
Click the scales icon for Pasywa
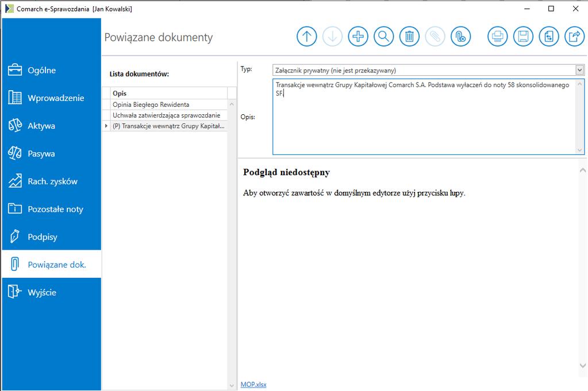point(15,153)
